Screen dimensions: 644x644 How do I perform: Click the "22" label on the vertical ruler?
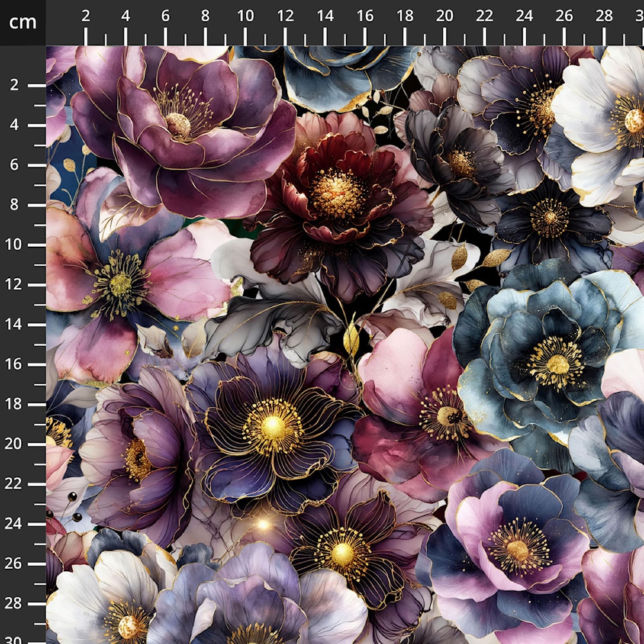point(13,484)
